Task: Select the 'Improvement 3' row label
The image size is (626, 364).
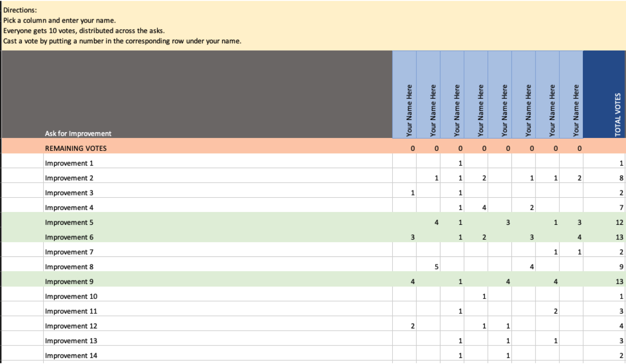Action: click(69, 193)
